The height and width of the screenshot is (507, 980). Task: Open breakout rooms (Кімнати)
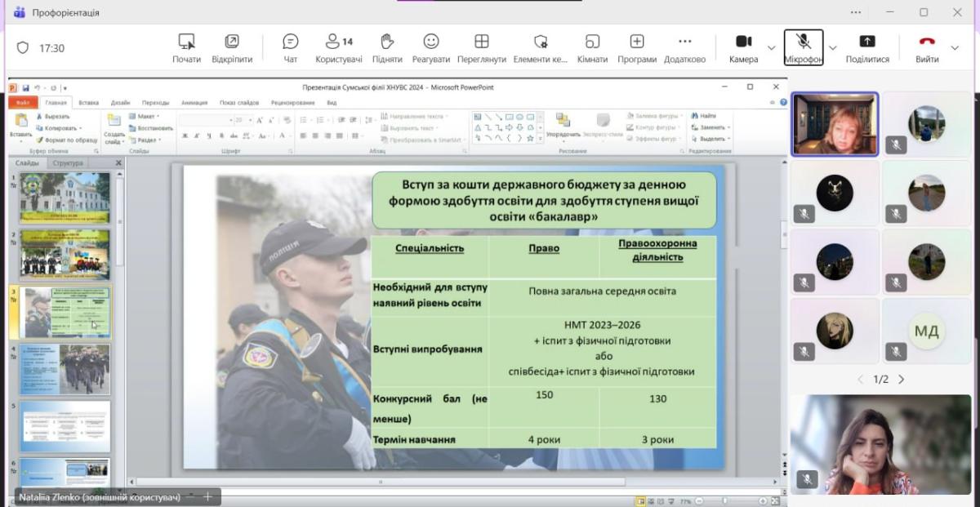592,48
